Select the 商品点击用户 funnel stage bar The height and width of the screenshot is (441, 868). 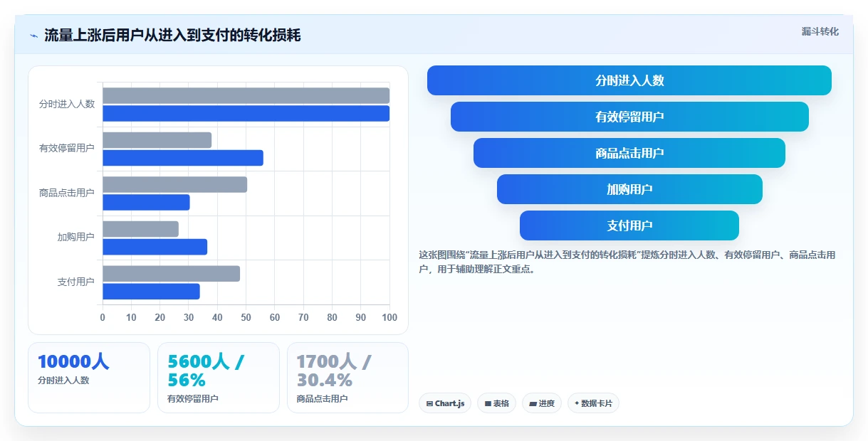629,153
